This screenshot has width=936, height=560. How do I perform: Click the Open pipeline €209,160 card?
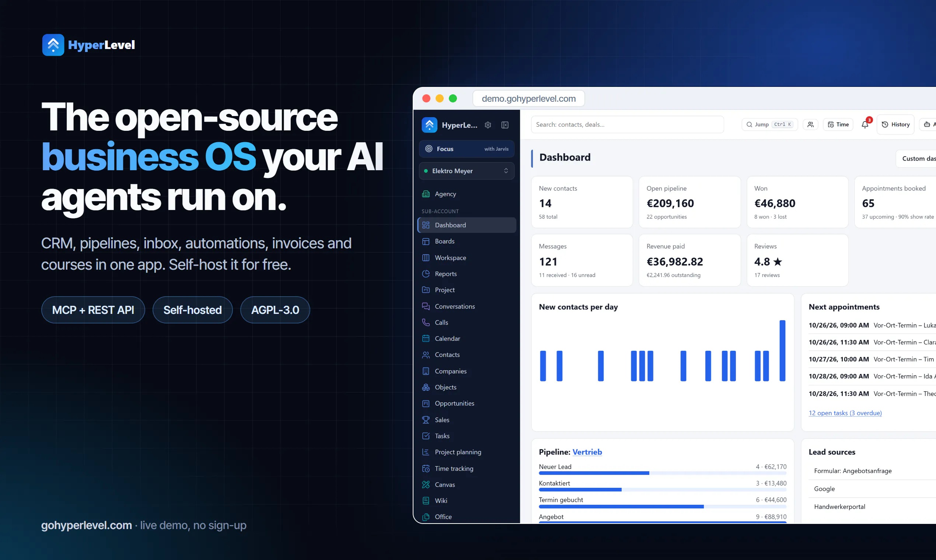pos(689,202)
